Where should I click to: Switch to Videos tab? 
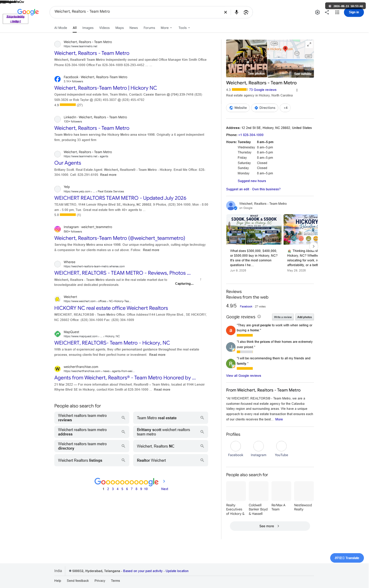click(104, 28)
